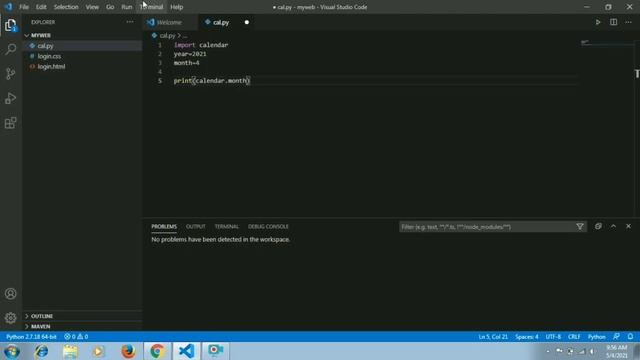Open Windows Start button
This screenshot has height=360, width=640.
pyautogui.click(x=12, y=351)
